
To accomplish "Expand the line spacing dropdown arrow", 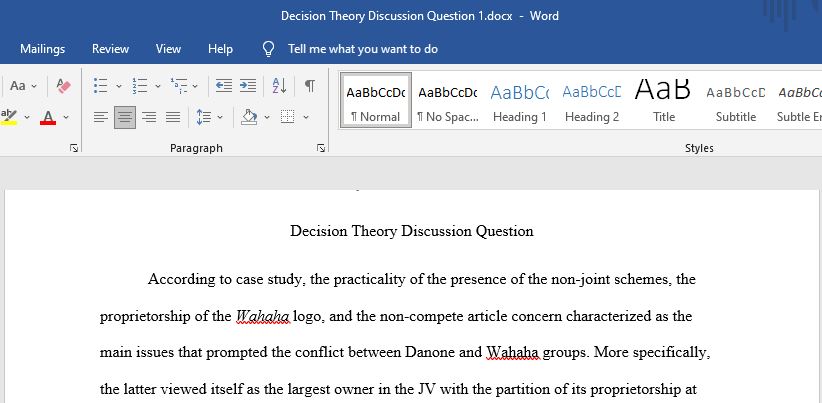I will point(220,117).
